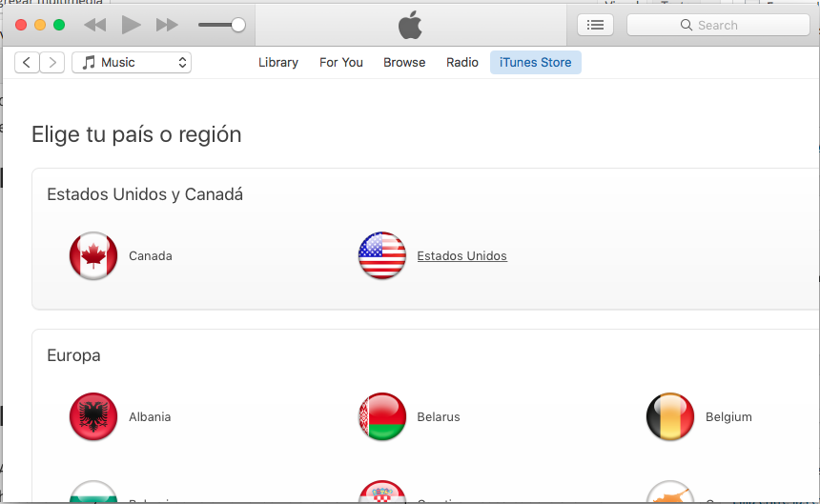
Task: Adjust the volume slider knob
Action: tap(238, 25)
